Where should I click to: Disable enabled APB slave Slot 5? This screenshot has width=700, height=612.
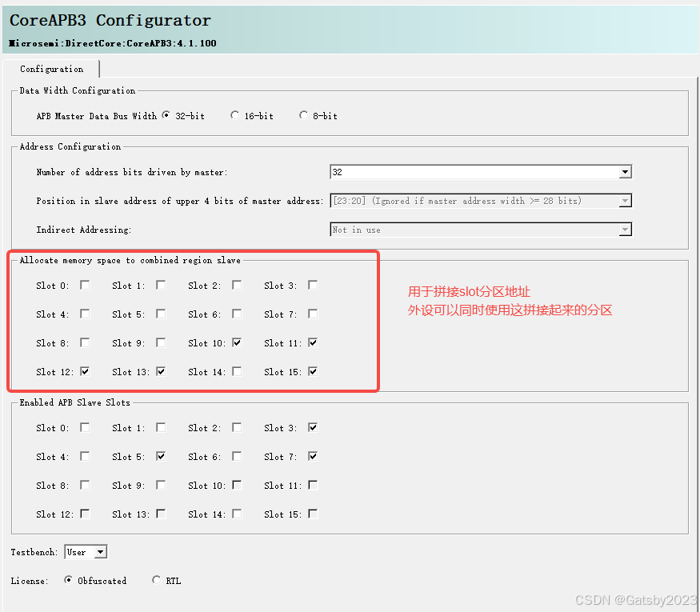161,456
